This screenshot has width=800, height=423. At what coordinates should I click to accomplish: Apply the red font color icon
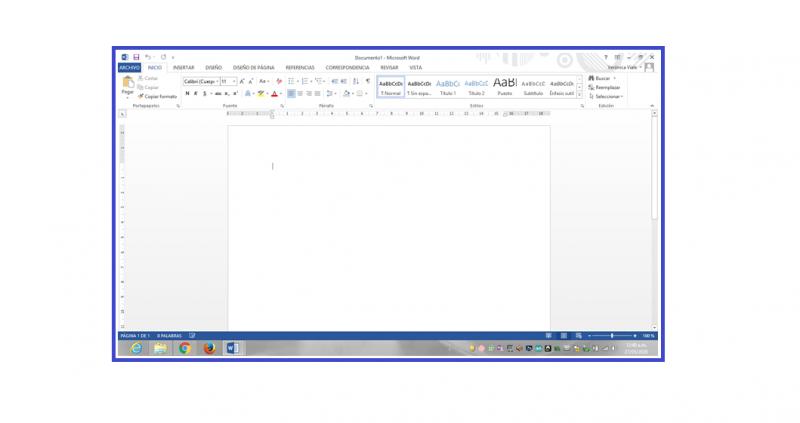pos(274,93)
